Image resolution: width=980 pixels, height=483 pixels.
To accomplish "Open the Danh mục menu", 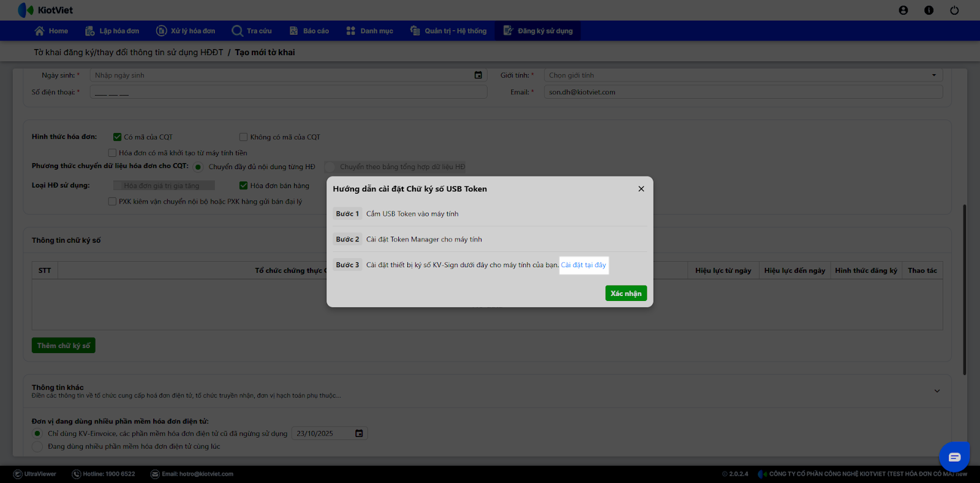I will pos(370,31).
